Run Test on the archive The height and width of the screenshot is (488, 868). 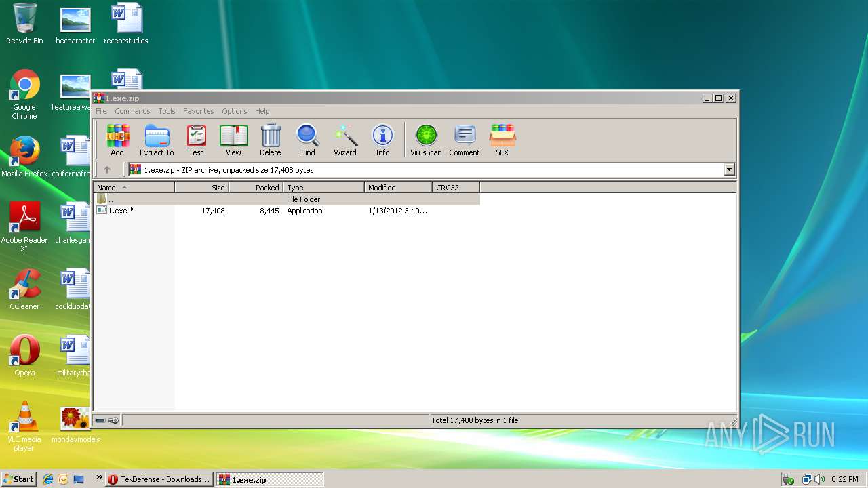196,140
